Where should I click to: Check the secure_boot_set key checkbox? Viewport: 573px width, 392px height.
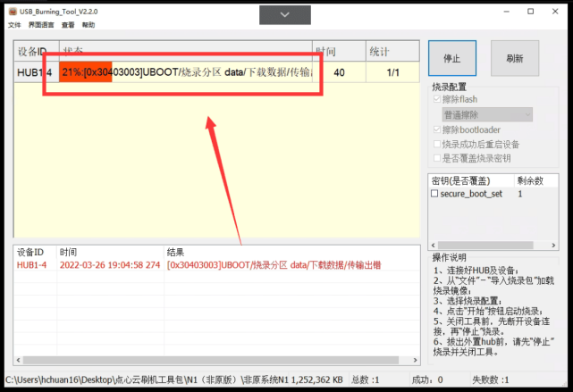[x=435, y=194]
